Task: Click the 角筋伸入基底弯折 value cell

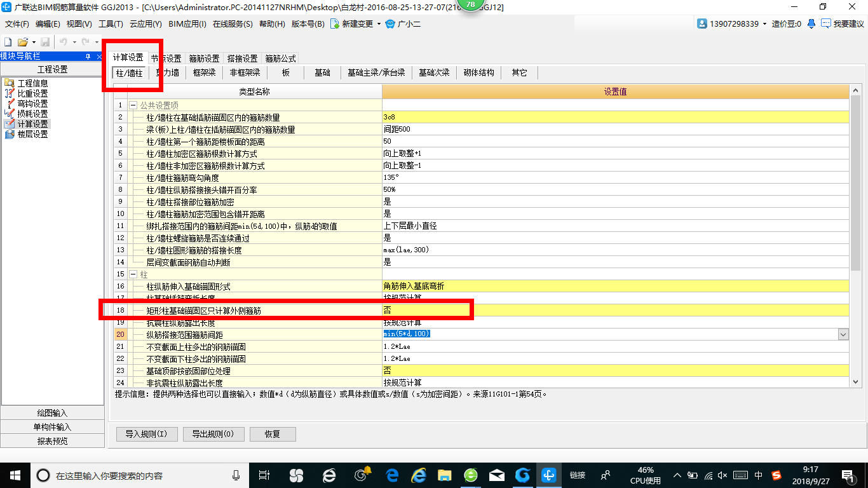Action: click(x=615, y=287)
